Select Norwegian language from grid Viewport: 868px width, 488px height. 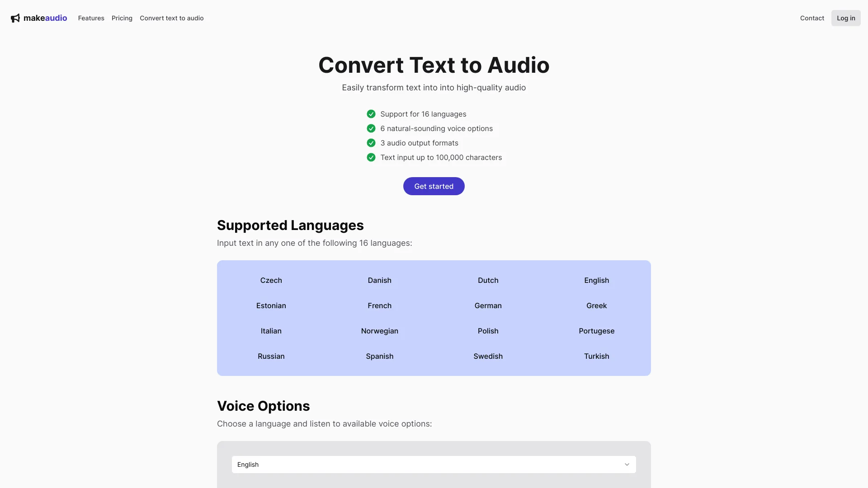point(379,331)
